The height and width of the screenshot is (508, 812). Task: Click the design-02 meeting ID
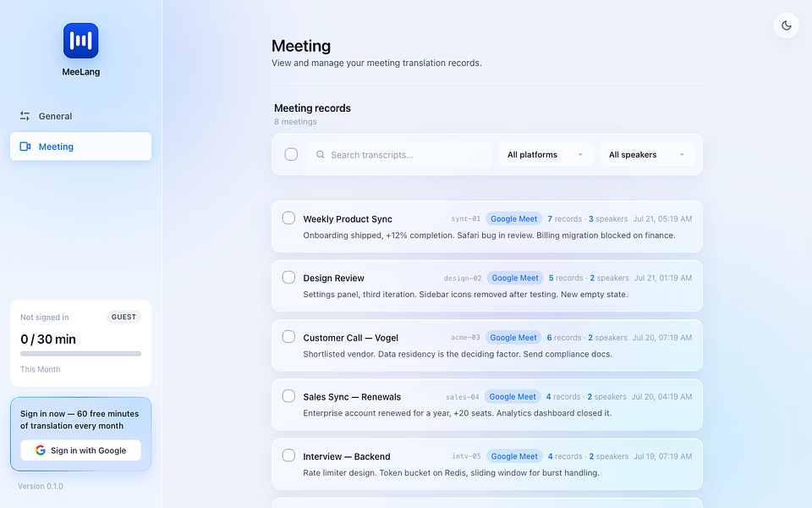coord(463,278)
